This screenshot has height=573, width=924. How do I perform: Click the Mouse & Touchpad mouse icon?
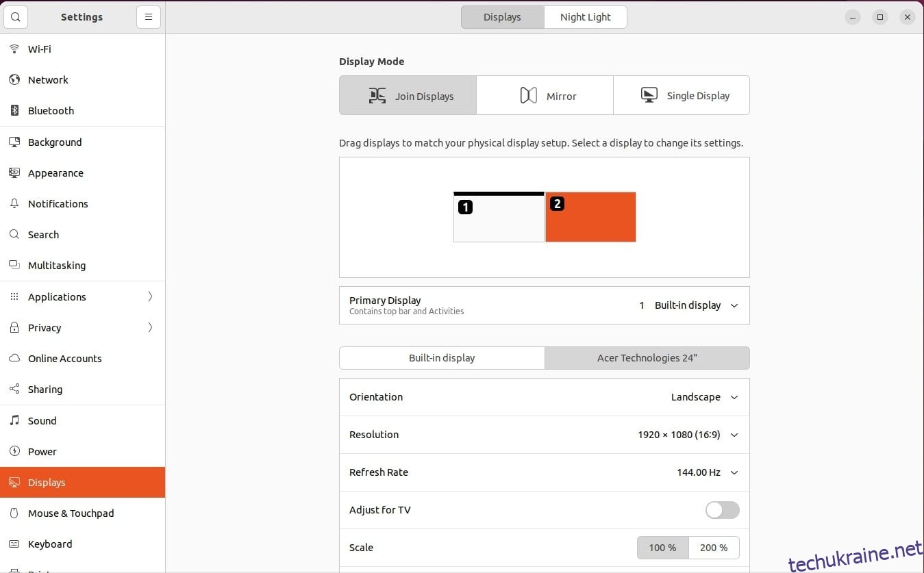pyautogui.click(x=14, y=513)
